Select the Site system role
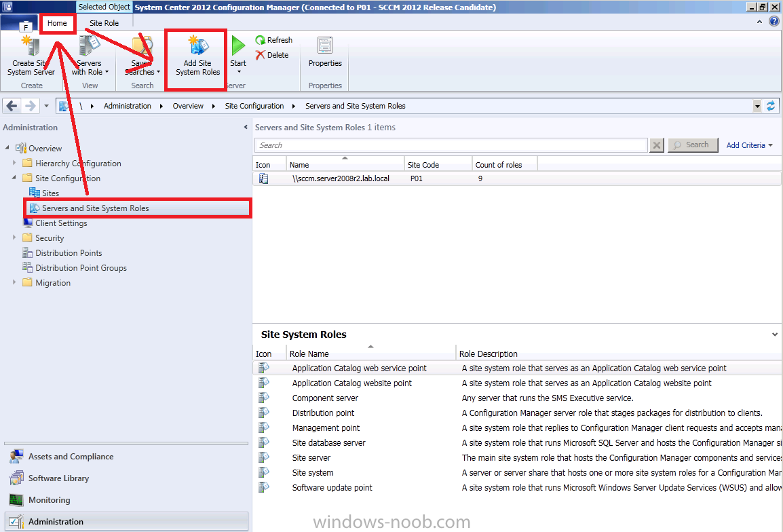 coord(517,473)
